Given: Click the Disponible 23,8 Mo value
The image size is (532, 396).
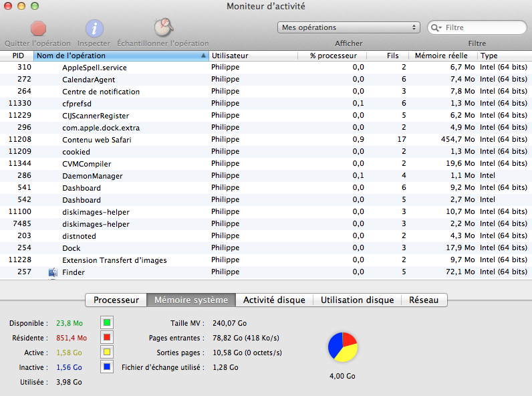Looking at the screenshot, I should (70, 323).
